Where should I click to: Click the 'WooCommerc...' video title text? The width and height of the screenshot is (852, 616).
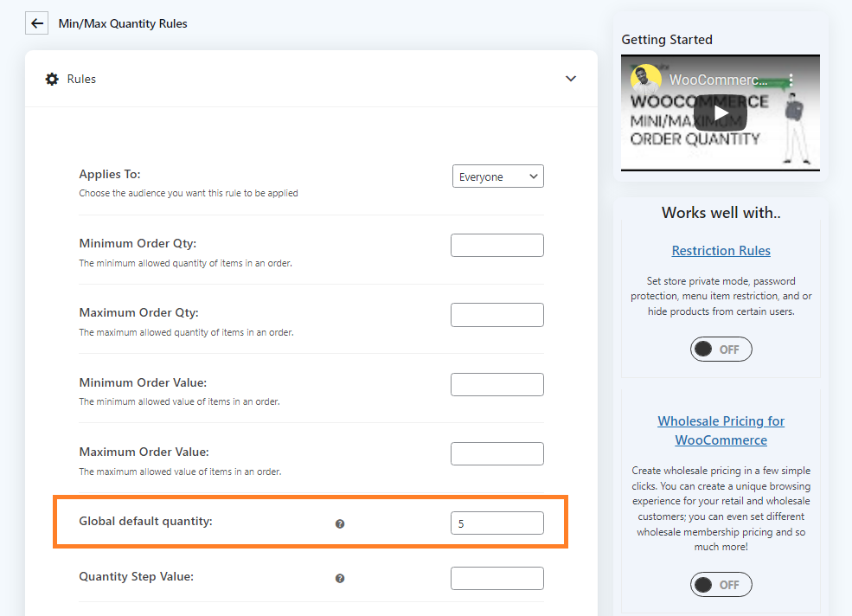click(x=718, y=80)
